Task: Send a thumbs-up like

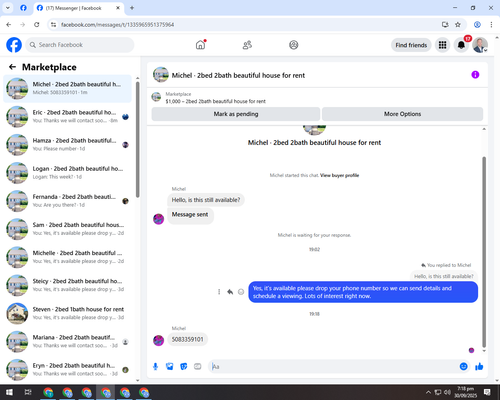Action: point(479,367)
